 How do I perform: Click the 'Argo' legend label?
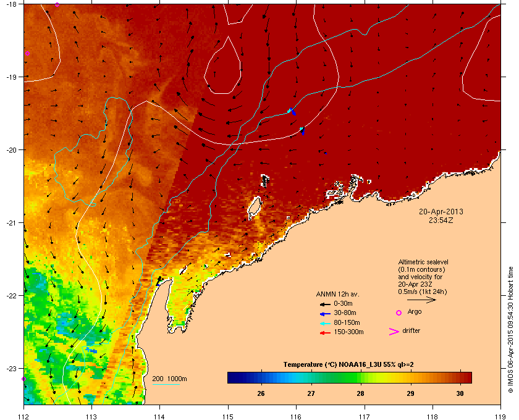tap(415, 311)
